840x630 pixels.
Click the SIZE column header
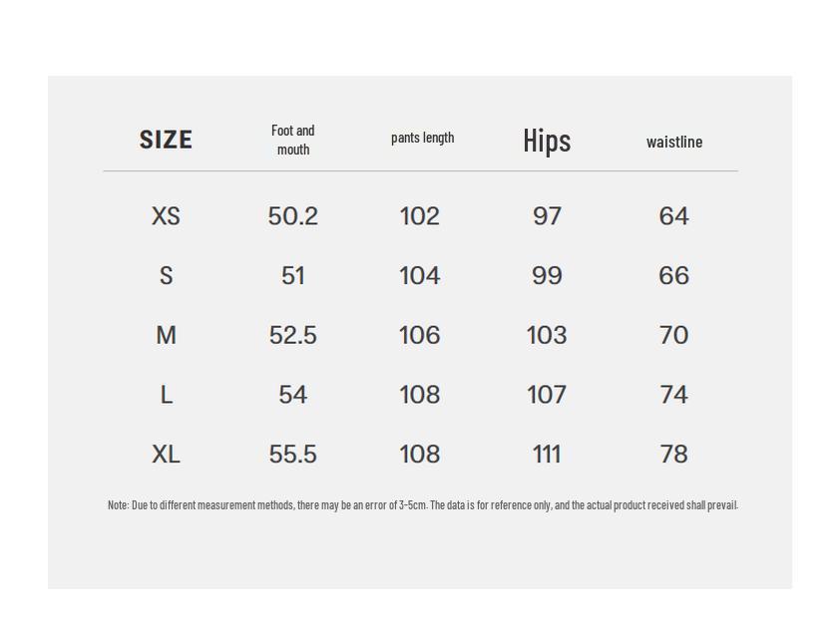(x=166, y=140)
